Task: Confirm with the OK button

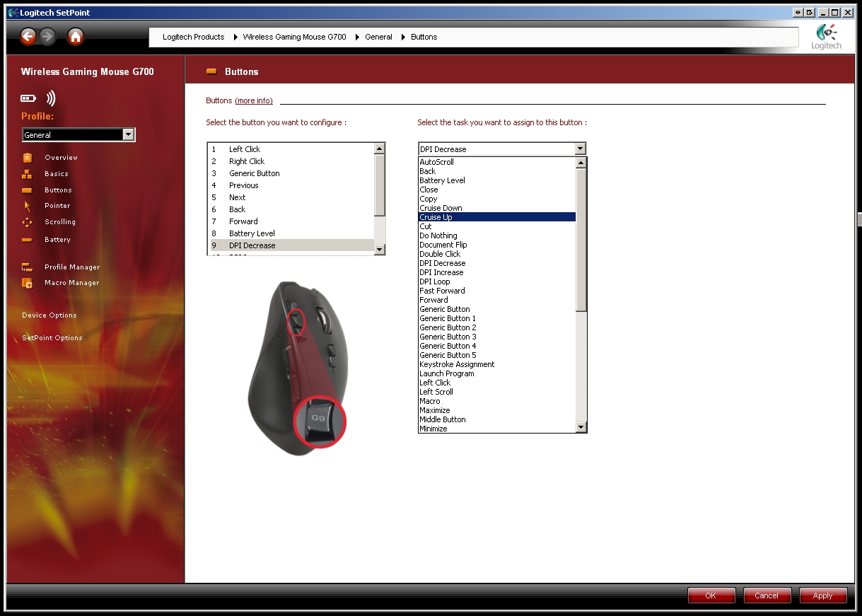Action: [x=711, y=595]
